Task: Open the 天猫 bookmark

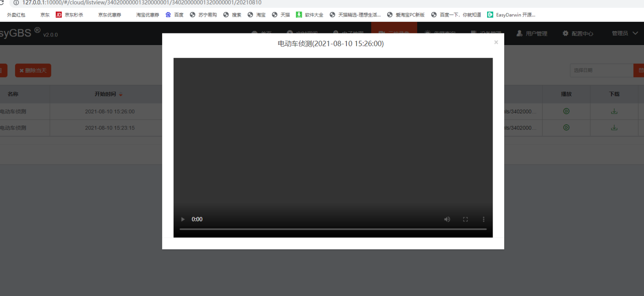Action: point(281,15)
